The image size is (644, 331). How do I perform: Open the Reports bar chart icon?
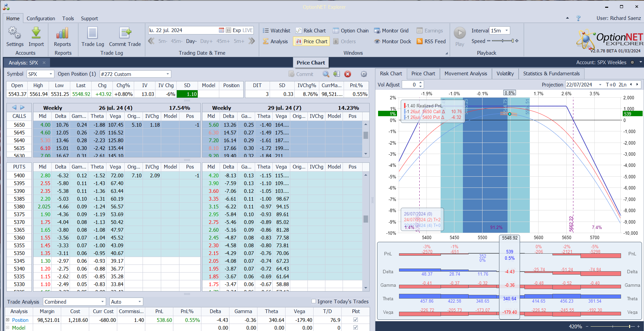tap(63, 33)
